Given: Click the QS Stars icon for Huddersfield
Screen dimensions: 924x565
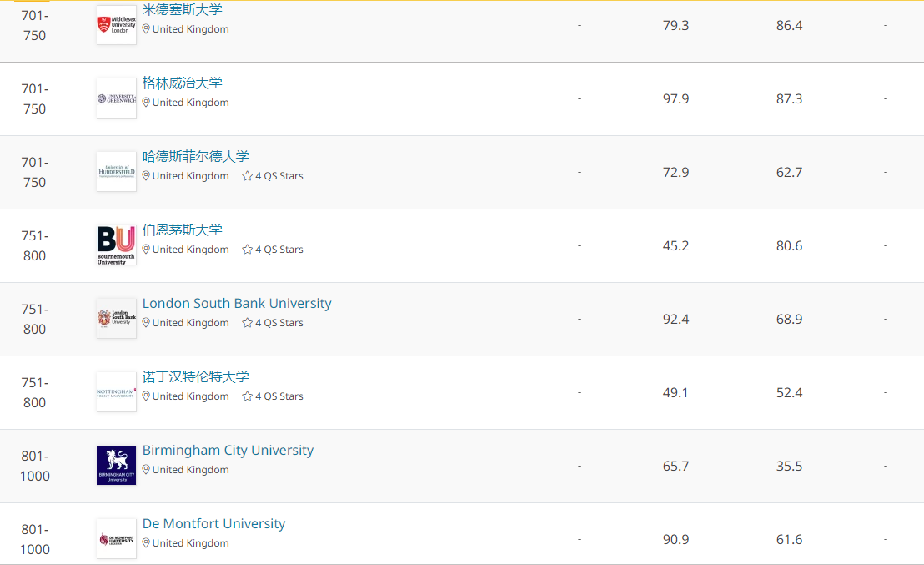Looking at the screenshot, I should click(x=247, y=176).
